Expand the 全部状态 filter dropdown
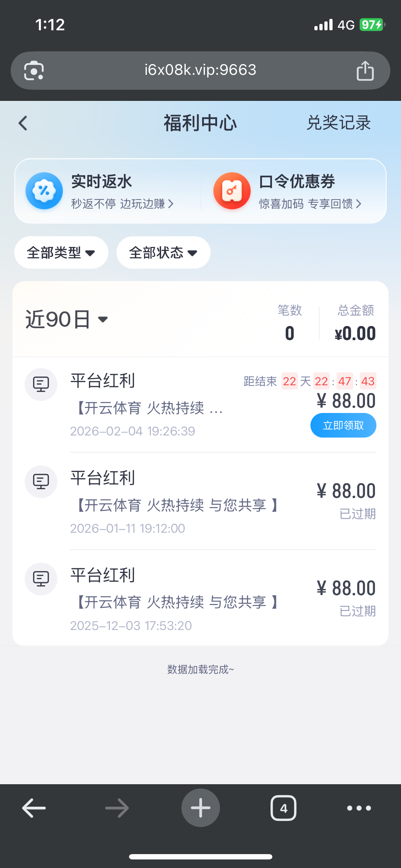This screenshot has height=868, width=401. click(163, 253)
